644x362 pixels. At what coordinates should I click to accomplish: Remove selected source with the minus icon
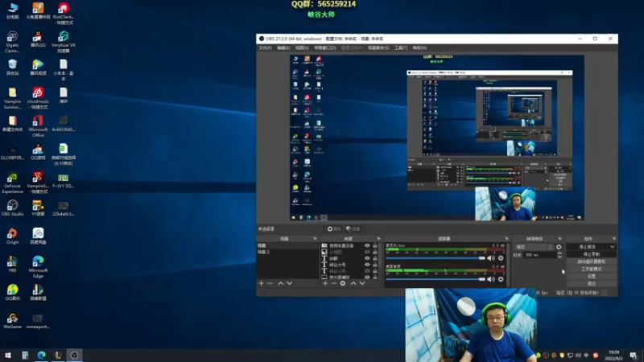(334, 283)
